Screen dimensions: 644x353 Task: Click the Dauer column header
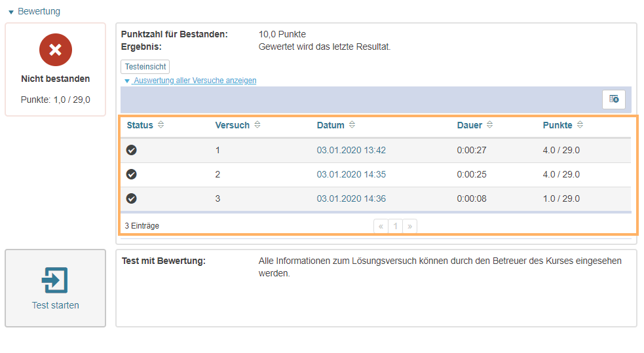pyautogui.click(x=470, y=125)
